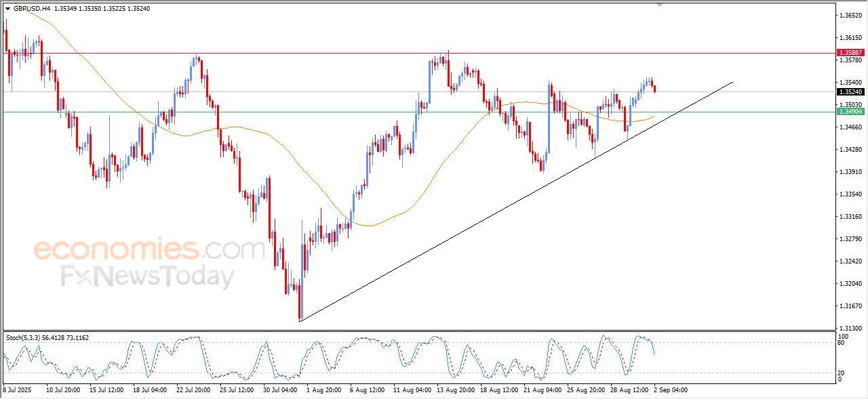Click the 30 Jul 04:00 time label

coord(280,390)
